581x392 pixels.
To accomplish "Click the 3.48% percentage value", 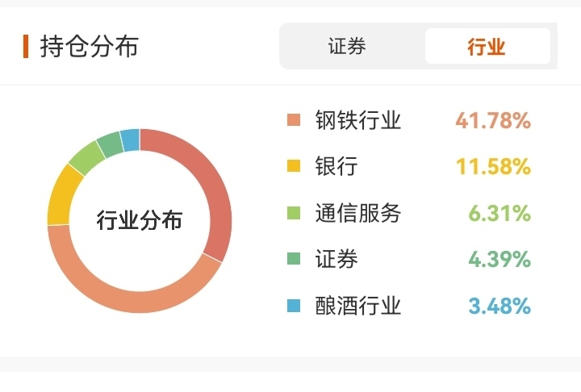I will [x=499, y=307].
